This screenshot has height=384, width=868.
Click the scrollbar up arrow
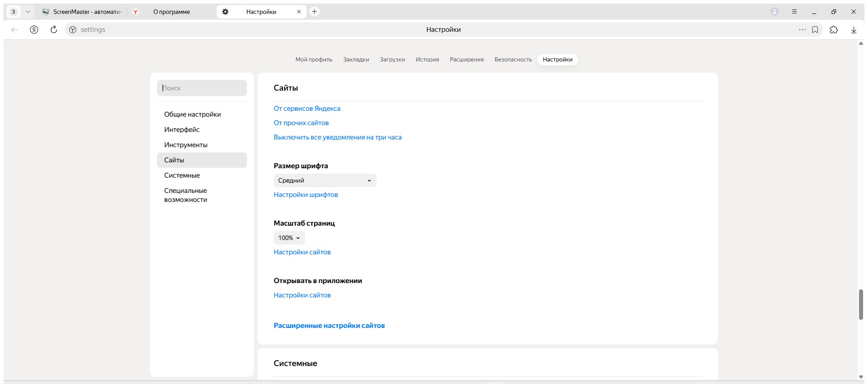pos(861,44)
